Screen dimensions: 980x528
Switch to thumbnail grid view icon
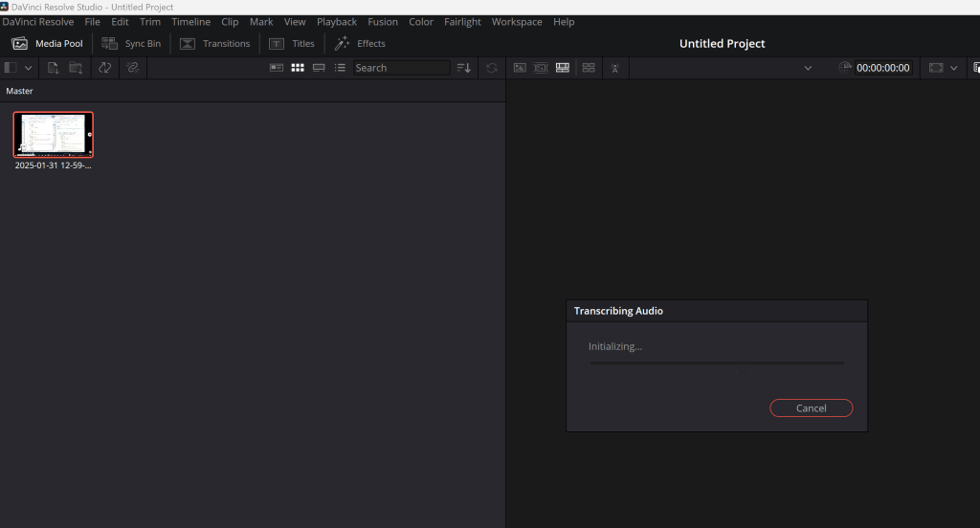pyautogui.click(x=298, y=68)
